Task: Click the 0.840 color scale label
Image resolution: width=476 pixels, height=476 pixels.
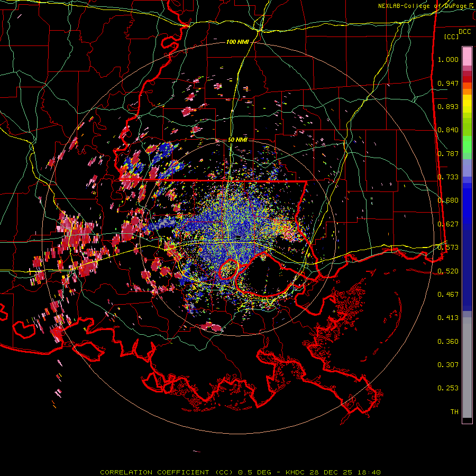Action: click(448, 130)
